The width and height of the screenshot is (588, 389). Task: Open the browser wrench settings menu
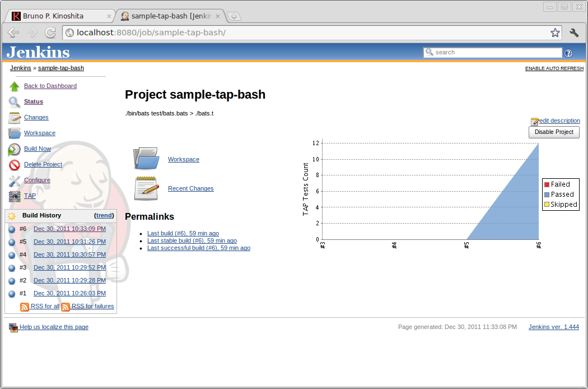point(574,33)
